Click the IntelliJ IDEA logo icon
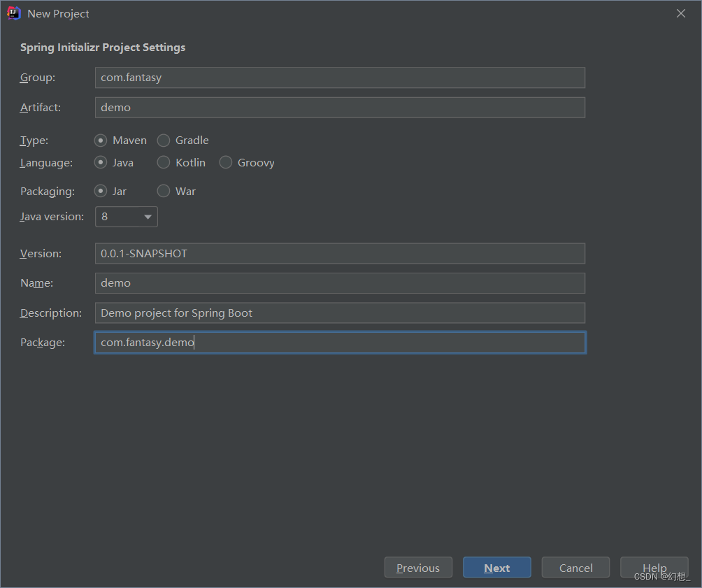 pos(14,13)
